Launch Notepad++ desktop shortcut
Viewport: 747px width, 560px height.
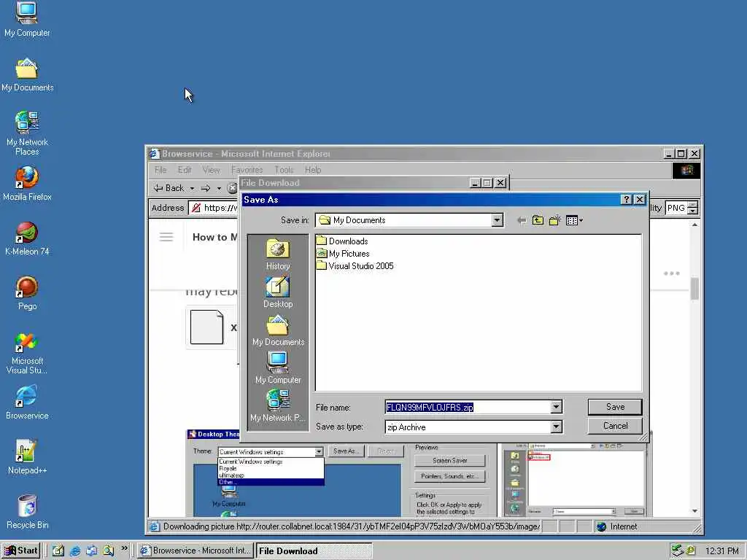(x=27, y=457)
